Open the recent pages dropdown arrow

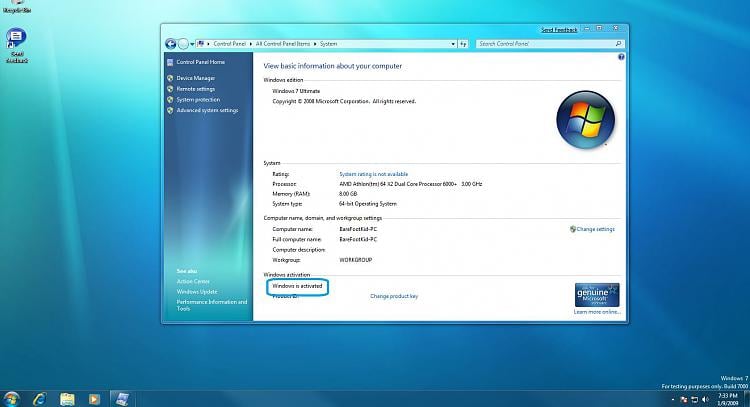click(192, 44)
